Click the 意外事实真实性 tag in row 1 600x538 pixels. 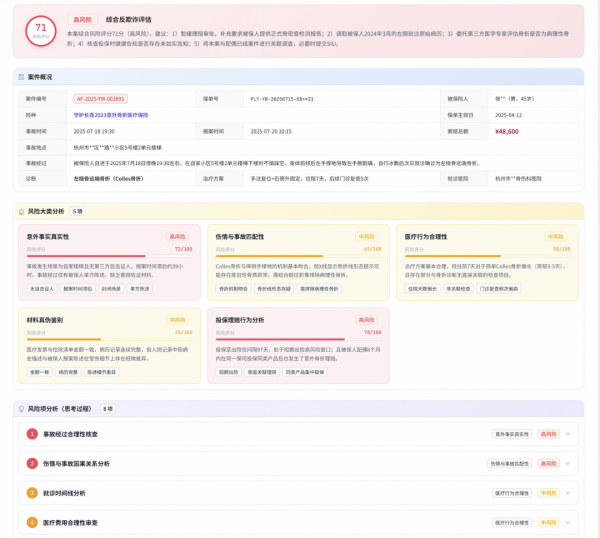click(x=512, y=434)
